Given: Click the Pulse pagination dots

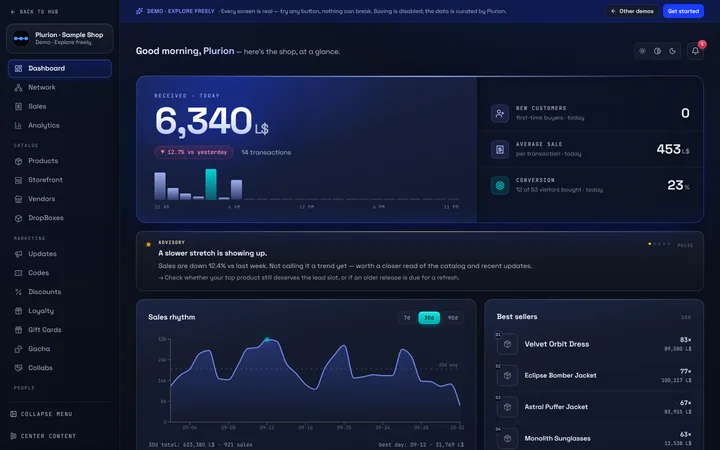Looking at the screenshot, I should (x=659, y=244).
